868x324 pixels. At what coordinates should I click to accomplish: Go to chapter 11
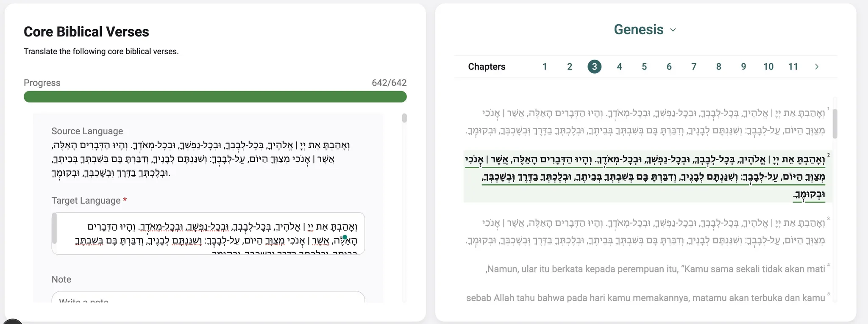point(793,66)
